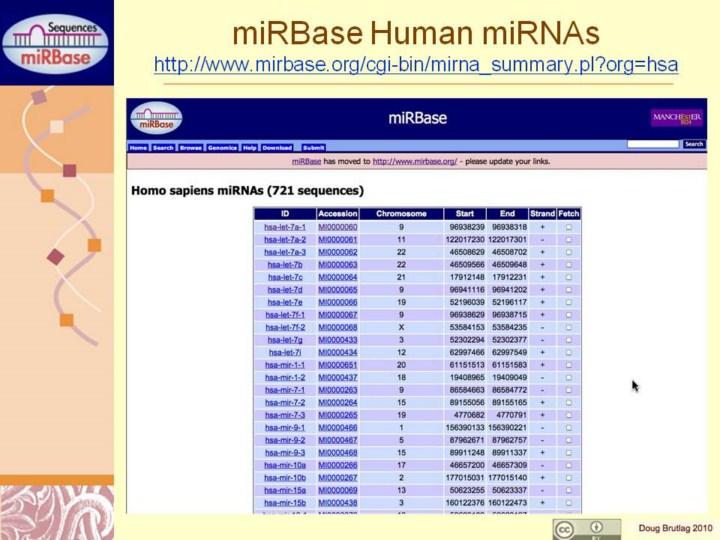This screenshot has height=540, width=720.
Task: Check the Fetch box for hsa-let-7a-1
Action: 568,227
